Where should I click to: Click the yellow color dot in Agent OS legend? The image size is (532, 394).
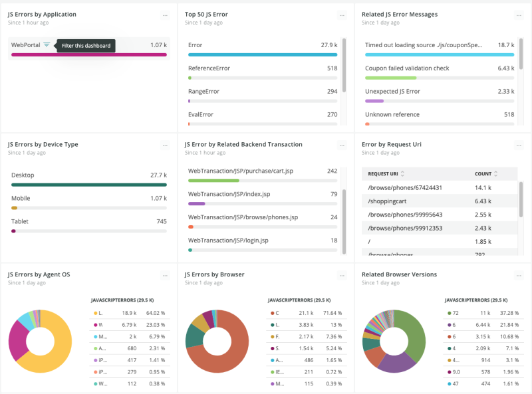[x=96, y=312]
